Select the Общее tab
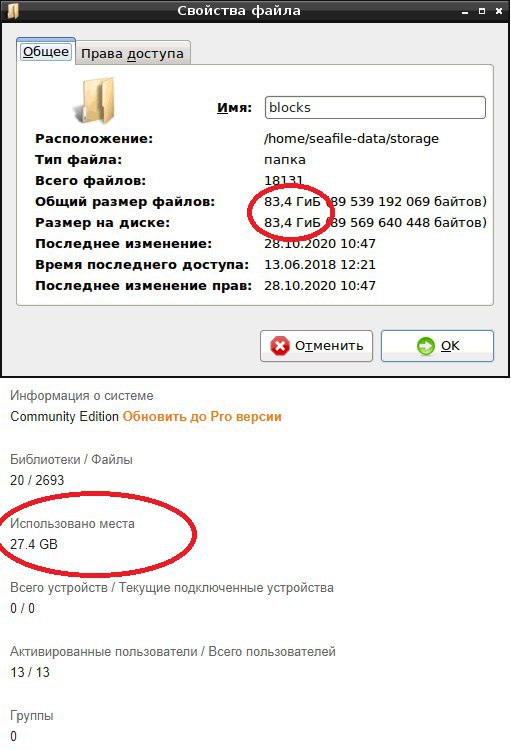The width and height of the screenshot is (511, 750). [x=46, y=52]
